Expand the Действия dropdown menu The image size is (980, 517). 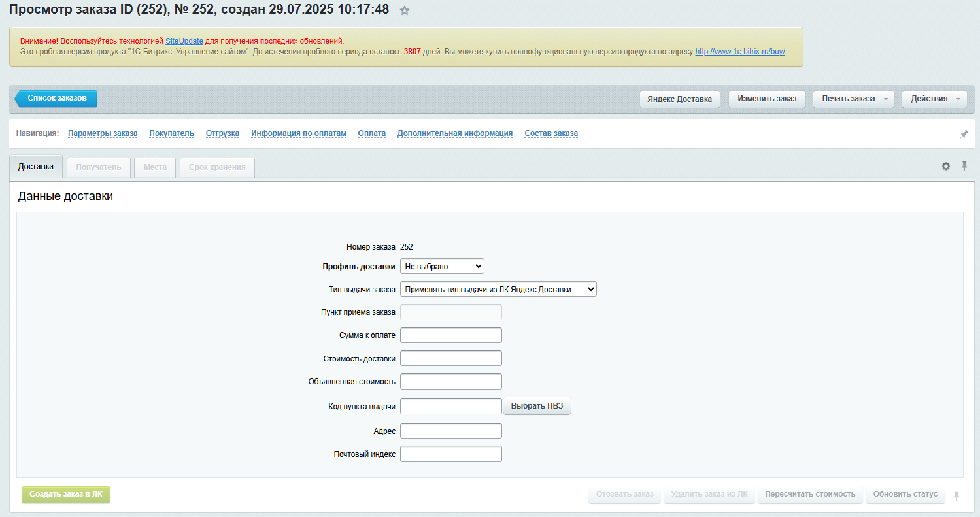934,99
